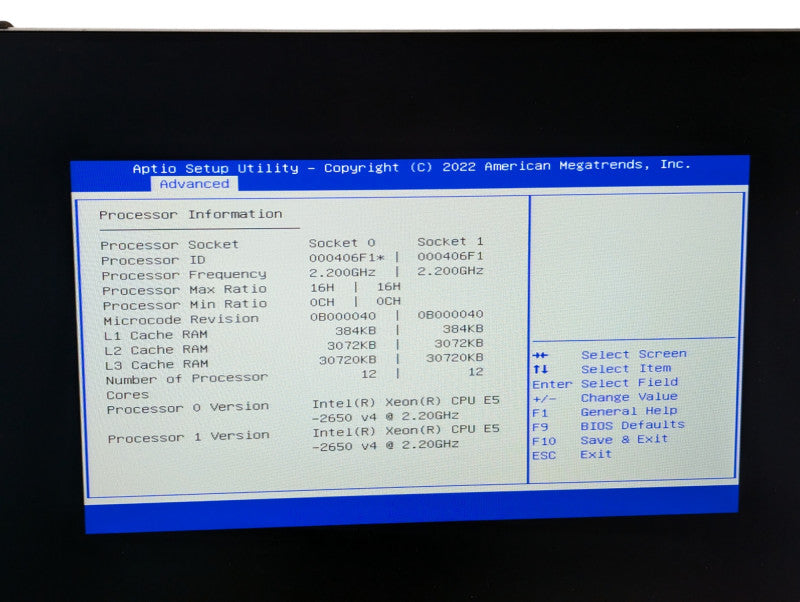The width and height of the screenshot is (800, 602).
Task: Click the Processor Information heading
Action: (191, 215)
